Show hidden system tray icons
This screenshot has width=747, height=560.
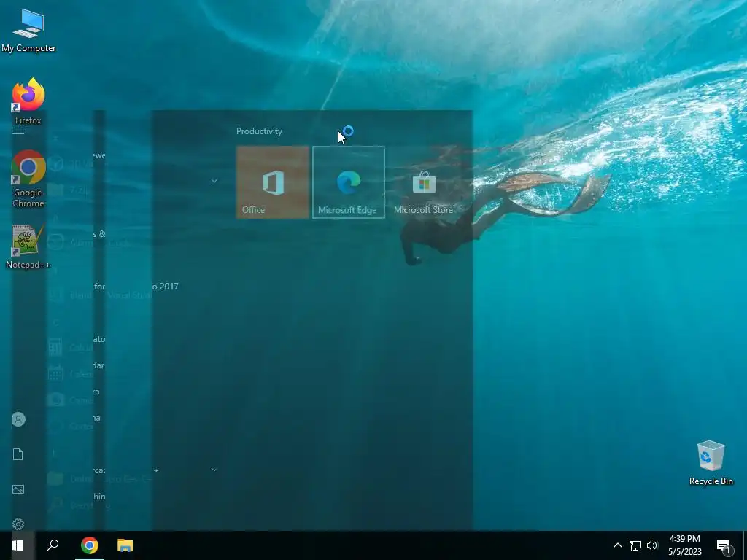click(x=617, y=545)
